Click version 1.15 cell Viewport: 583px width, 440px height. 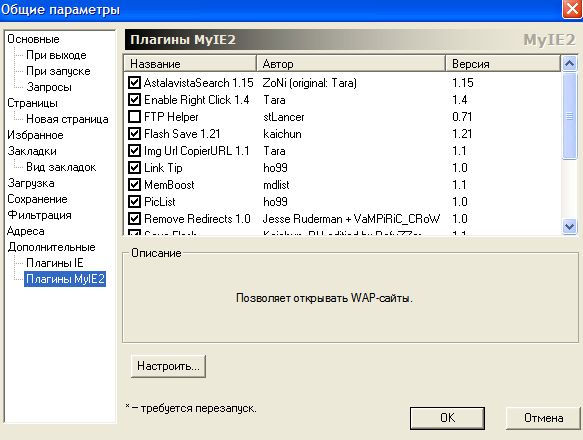463,83
